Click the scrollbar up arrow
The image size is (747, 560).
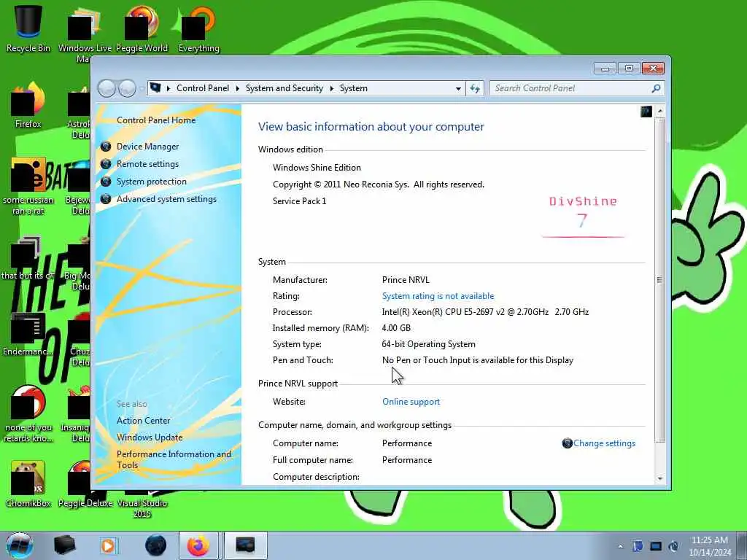659,111
